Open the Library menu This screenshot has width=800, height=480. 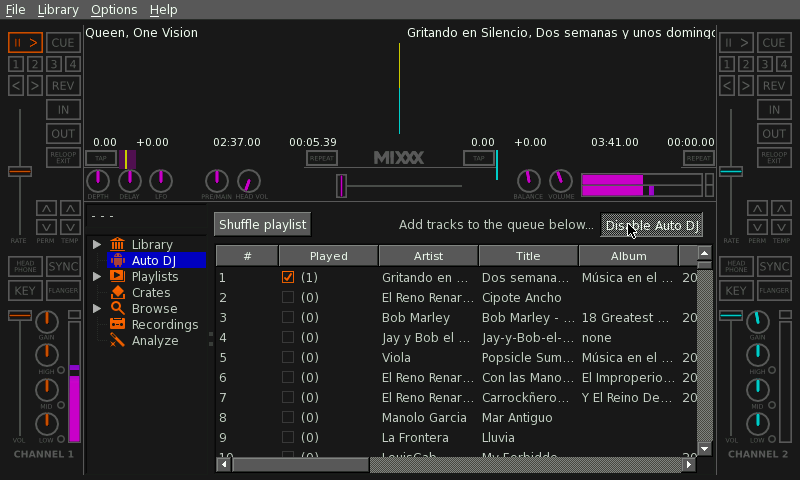tap(58, 10)
